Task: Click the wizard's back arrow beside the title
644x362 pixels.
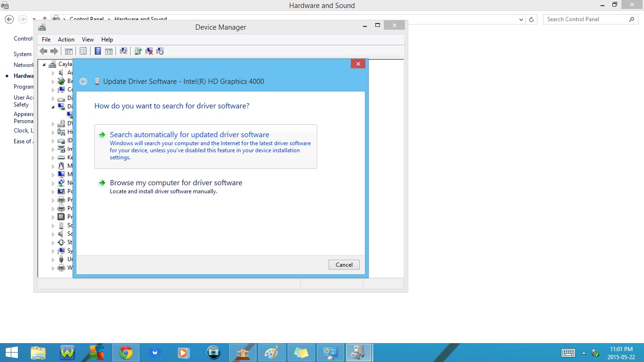Action: [x=83, y=82]
